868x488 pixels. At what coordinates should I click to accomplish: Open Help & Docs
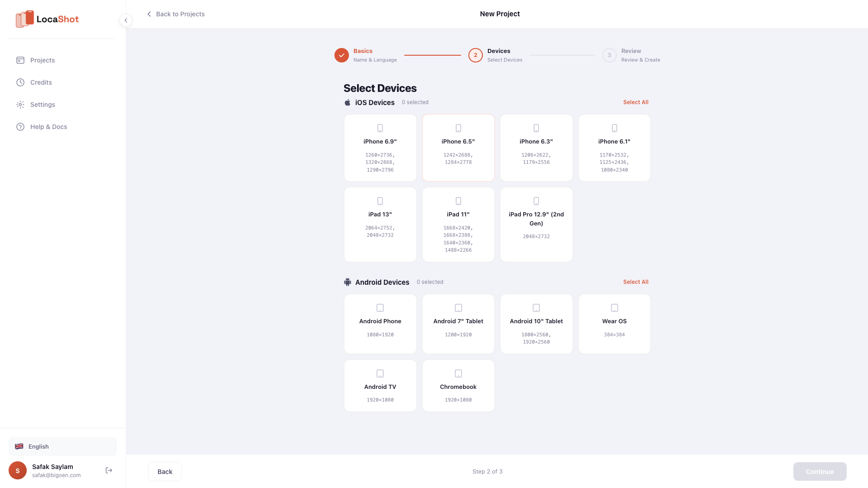pyautogui.click(x=48, y=127)
